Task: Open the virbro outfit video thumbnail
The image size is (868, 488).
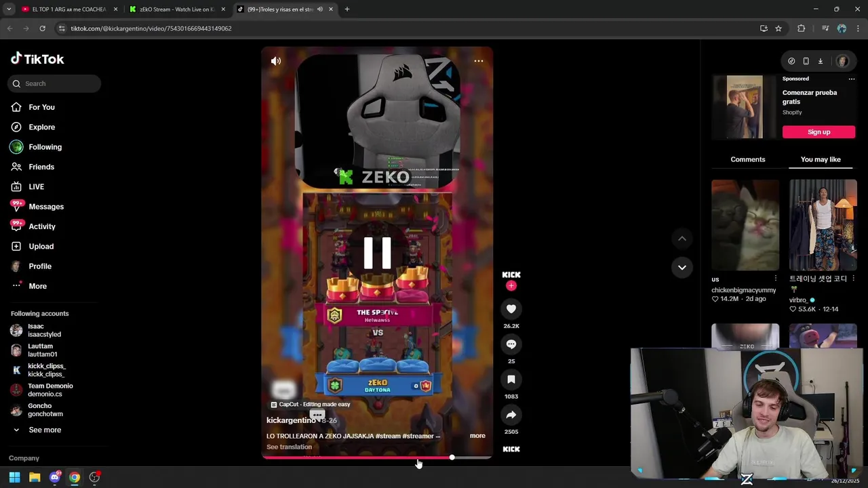Action: tap(823, 225)
